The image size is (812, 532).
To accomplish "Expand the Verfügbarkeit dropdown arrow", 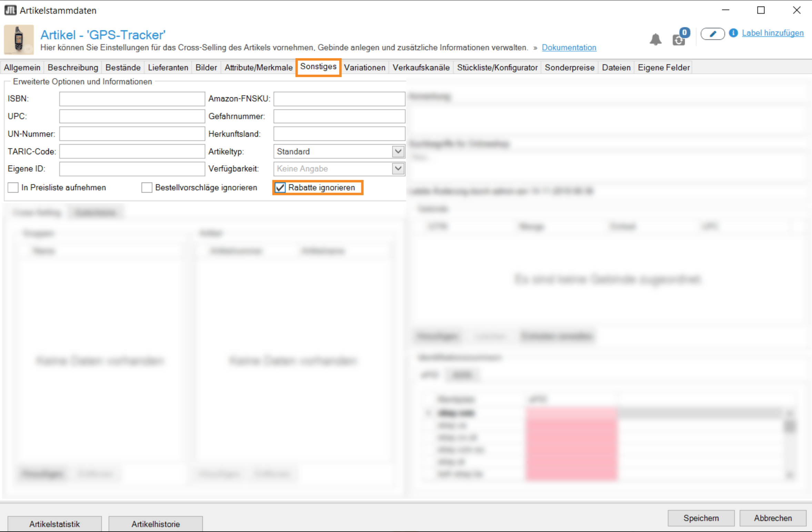I will pos(398,169).
